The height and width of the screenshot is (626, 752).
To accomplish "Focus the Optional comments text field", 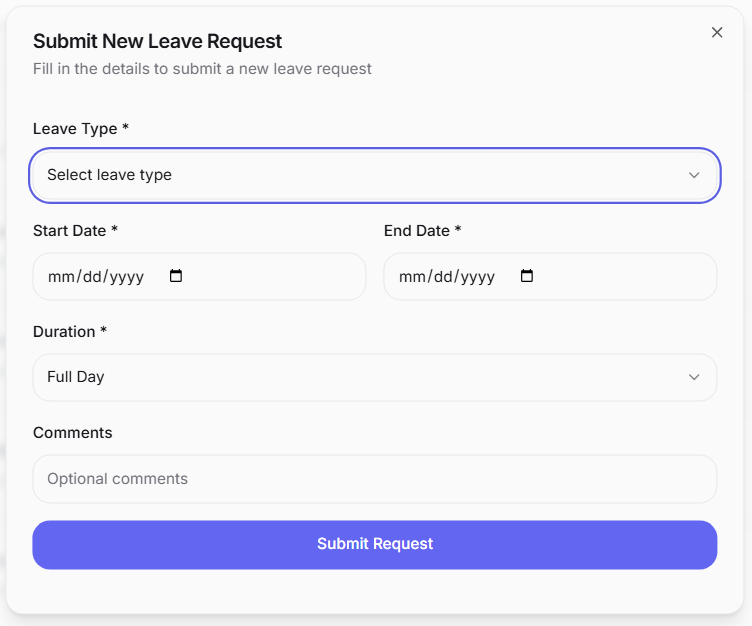I will (374, 479).
